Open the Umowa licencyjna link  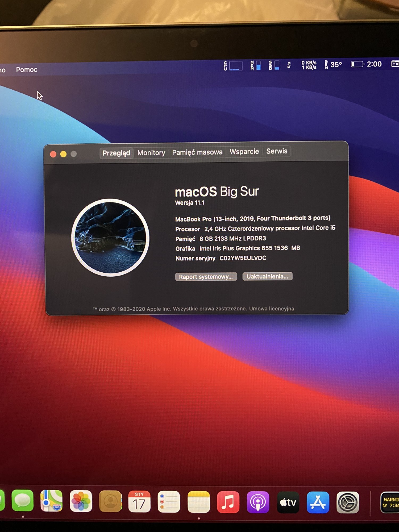tap(272, 309)
